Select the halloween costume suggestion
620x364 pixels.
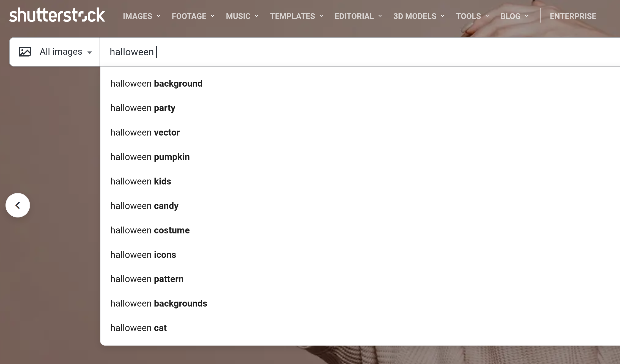pos(150,230)
